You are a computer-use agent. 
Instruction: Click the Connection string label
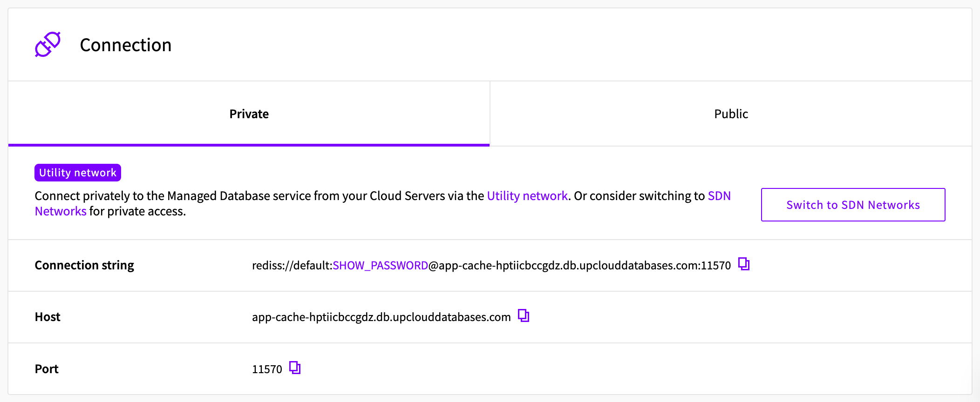(84, 265)
